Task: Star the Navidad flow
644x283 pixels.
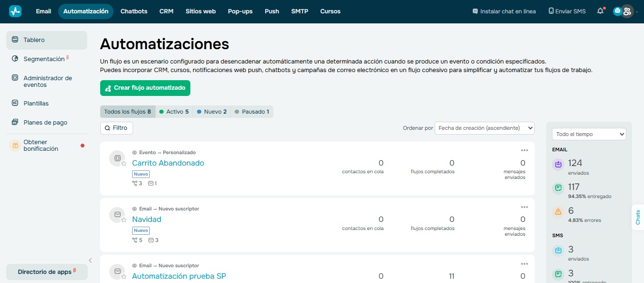Action: (x=123, y=219)
